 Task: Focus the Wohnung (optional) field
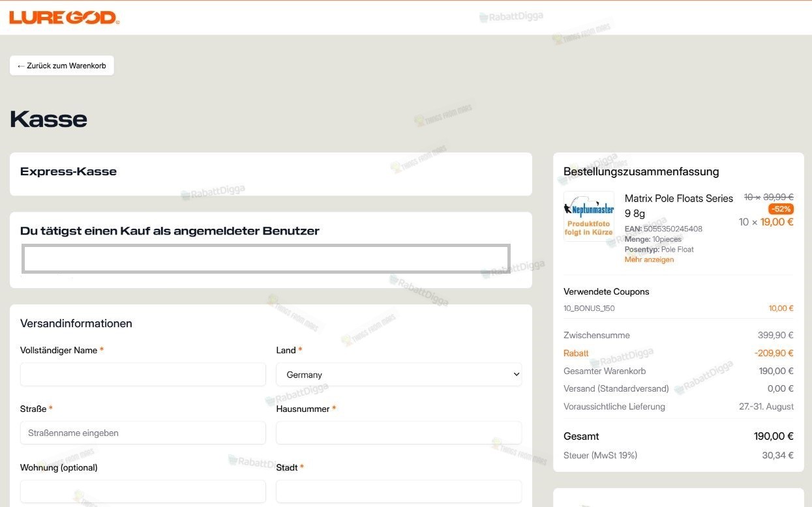143,491
